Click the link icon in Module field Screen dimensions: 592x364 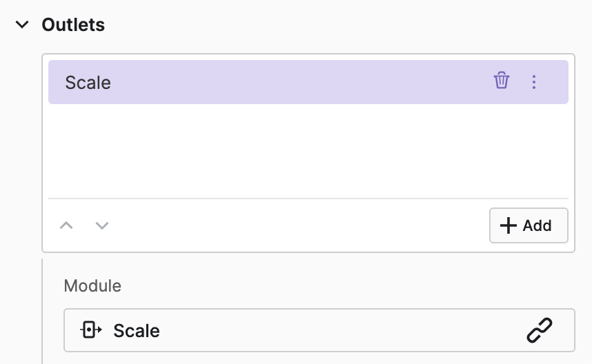pos(539,330)
